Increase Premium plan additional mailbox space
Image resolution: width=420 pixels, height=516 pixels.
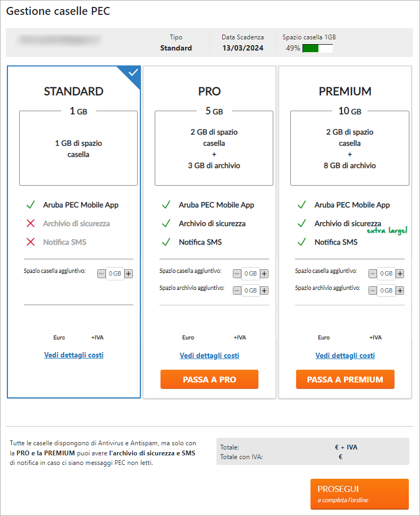[400, 273]
